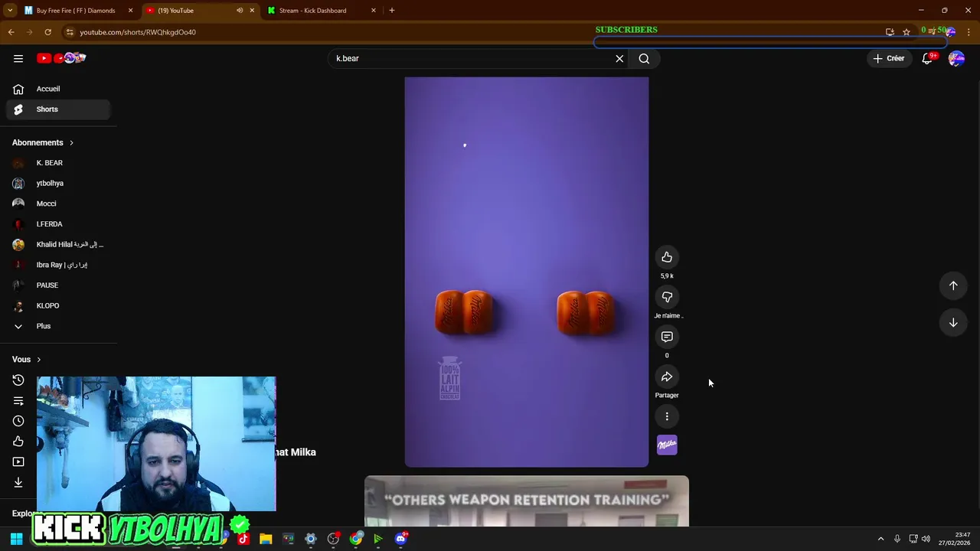This screenshot has height=551, width=980.
Task: Open liked videos thumbs-up sidebar icon
Action: tap(18, 442)
